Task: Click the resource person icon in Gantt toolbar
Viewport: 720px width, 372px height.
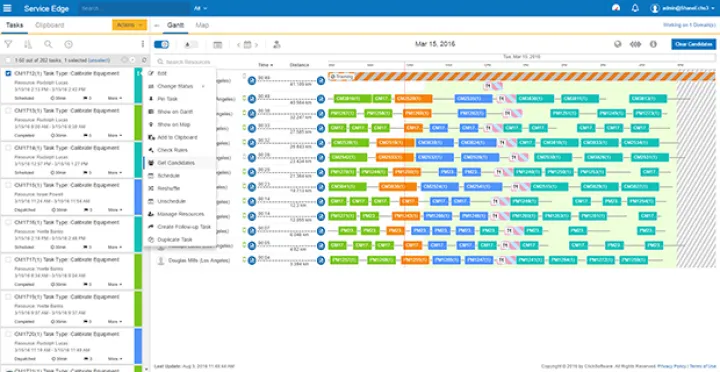Action: [276, 45]
